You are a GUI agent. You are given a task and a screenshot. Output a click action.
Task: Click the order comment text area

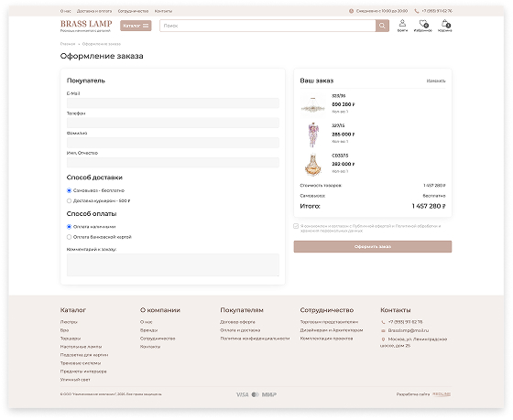[173, 264]
